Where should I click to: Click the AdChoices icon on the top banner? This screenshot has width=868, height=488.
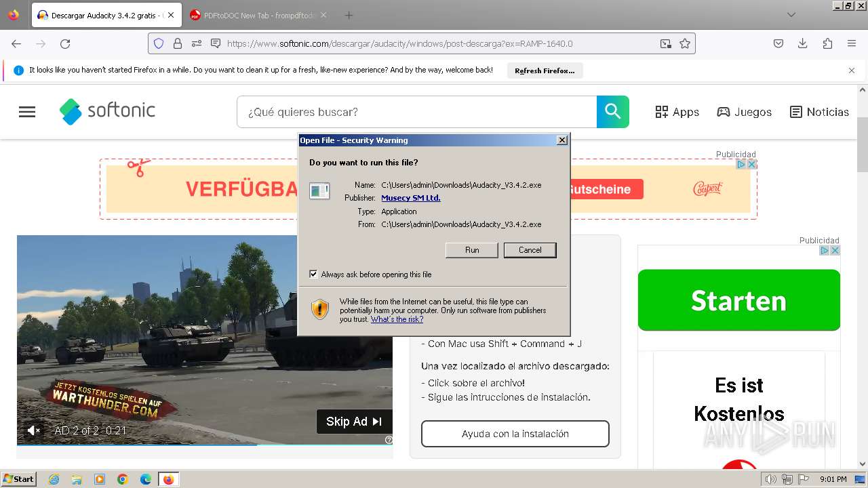coord(741,164)
